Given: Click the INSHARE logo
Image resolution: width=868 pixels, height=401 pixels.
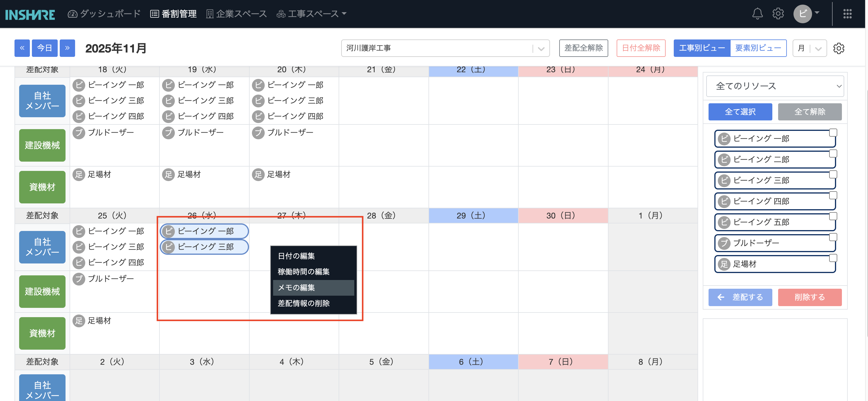Looking at the screenshot, I should point(30,14).
